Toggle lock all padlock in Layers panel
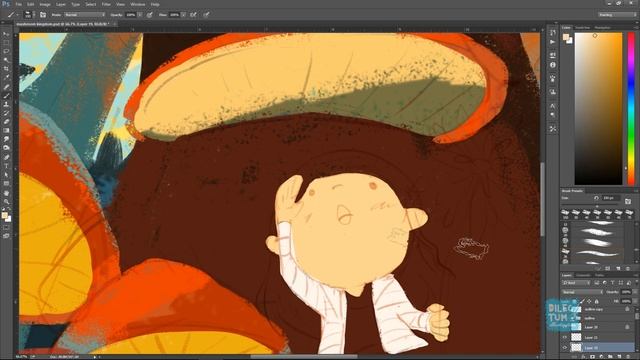The image size is (640, 360). 596,301
